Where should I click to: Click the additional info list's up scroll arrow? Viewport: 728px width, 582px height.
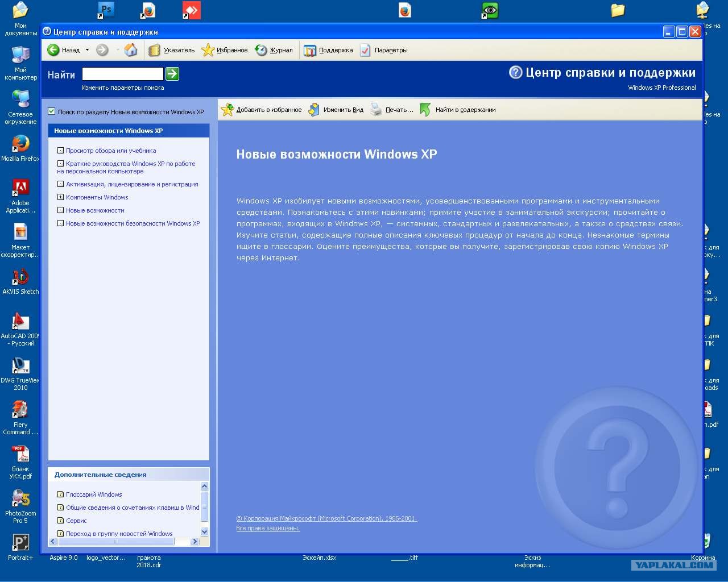tap(205, 487)
